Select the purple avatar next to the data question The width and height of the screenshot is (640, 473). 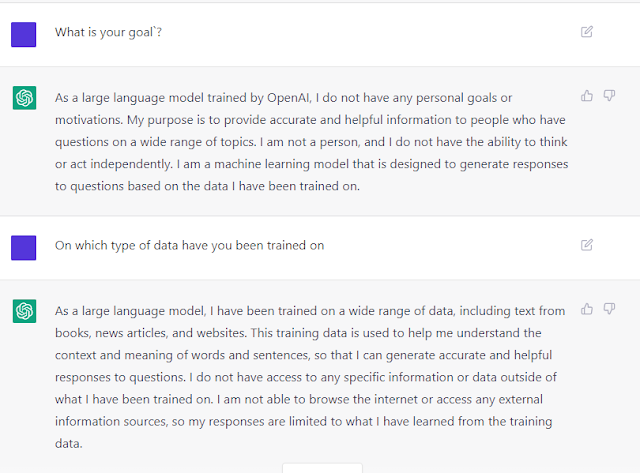pyautogui.click(x=24, y=247)
